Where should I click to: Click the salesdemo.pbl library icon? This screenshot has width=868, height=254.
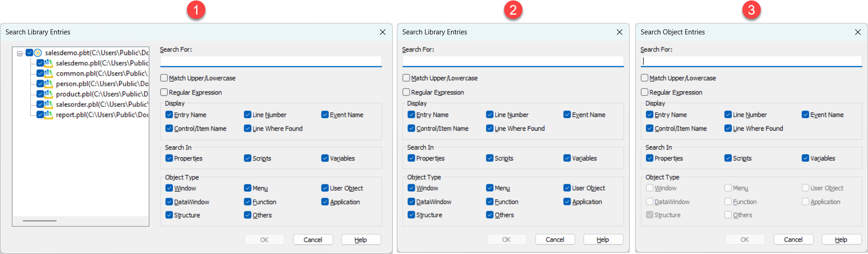pyautogui.click(x=49, y=63)
